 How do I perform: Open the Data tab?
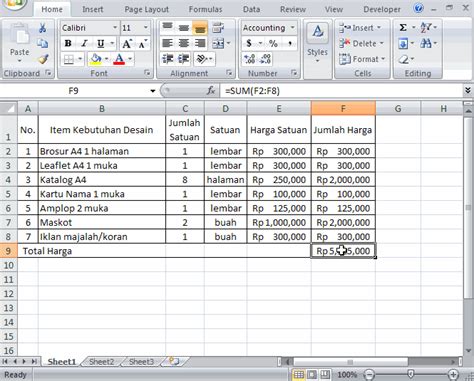point(251,9)
